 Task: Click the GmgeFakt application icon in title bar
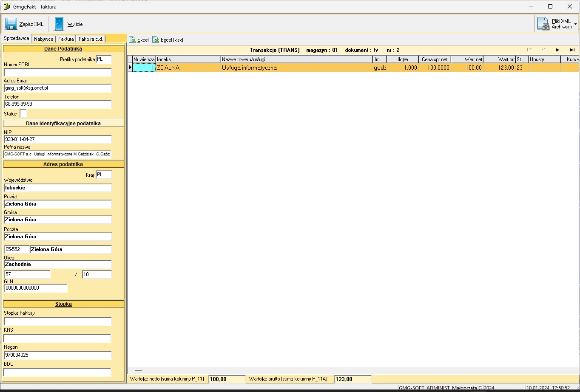[7, 6]
